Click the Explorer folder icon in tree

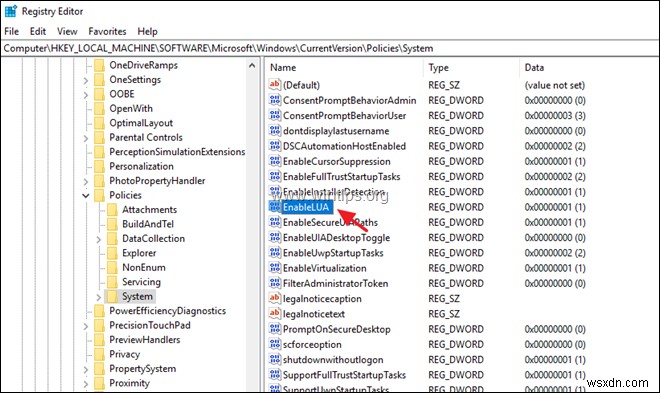pos(112,253)
